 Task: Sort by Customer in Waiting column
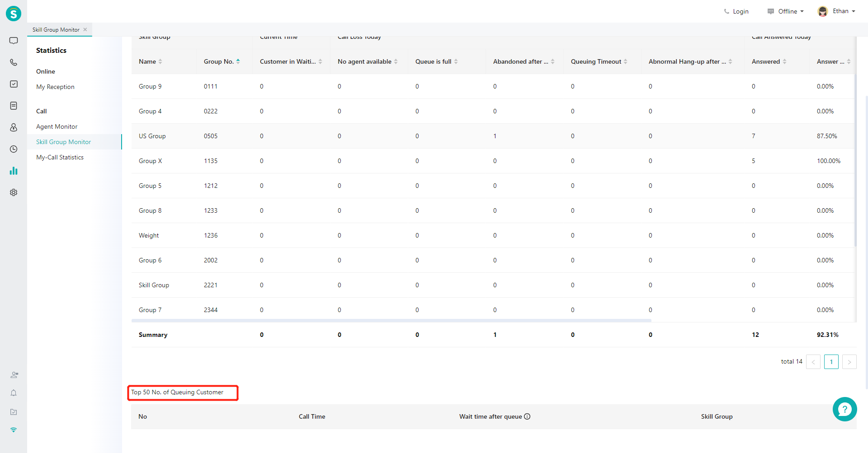click(x=320, y=61)
